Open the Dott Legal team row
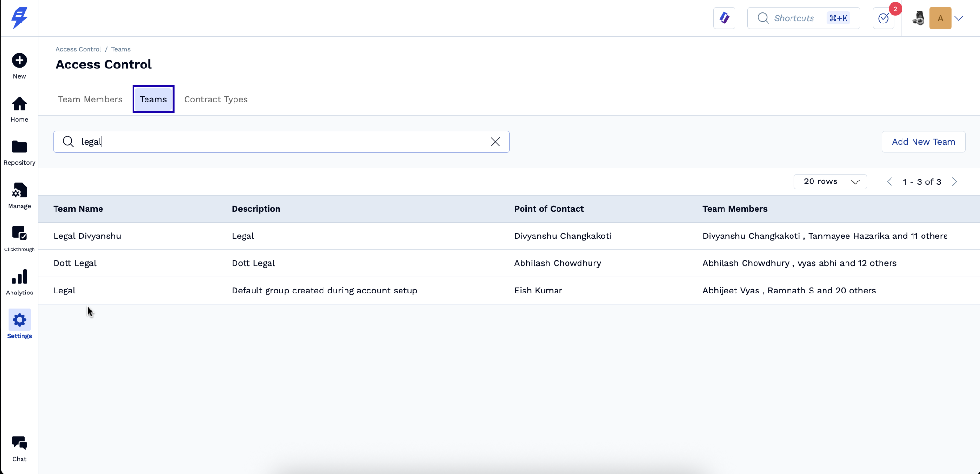 point(75,263)
